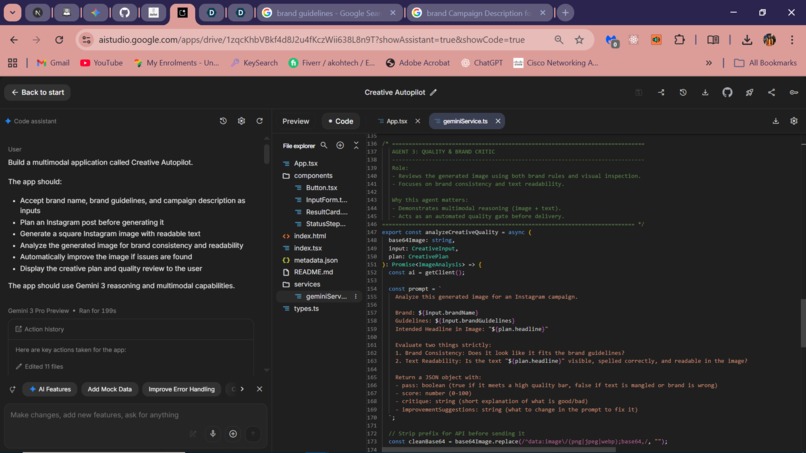Add new file in File explorer
The width and height of the screenshot is (806, 453).
[x=340, y=146]
